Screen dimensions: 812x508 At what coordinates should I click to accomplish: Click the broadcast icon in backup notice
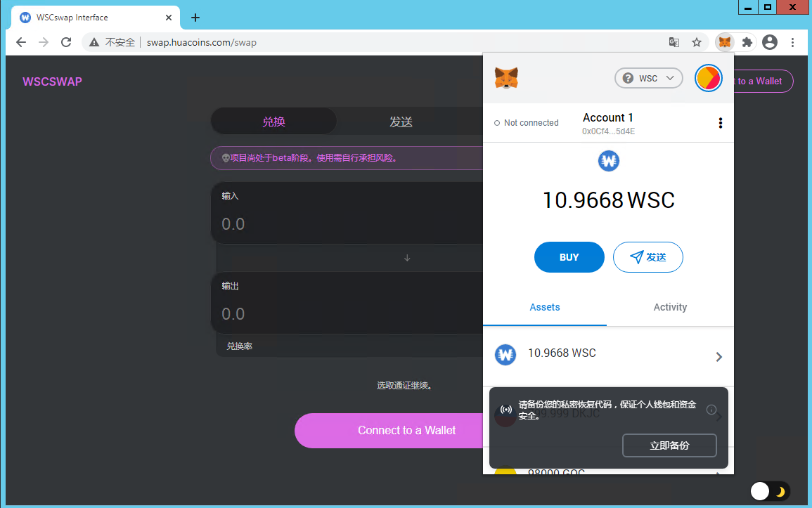coord(506,410)
